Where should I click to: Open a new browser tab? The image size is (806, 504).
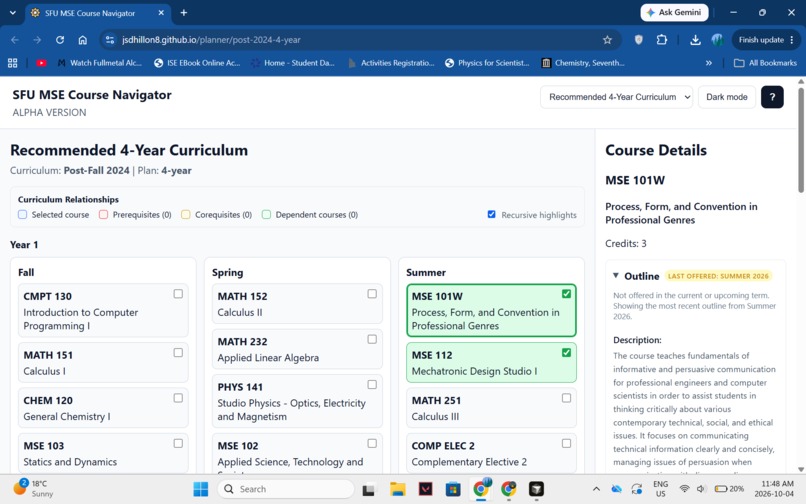pyautogui.click(x=184, y=13)
